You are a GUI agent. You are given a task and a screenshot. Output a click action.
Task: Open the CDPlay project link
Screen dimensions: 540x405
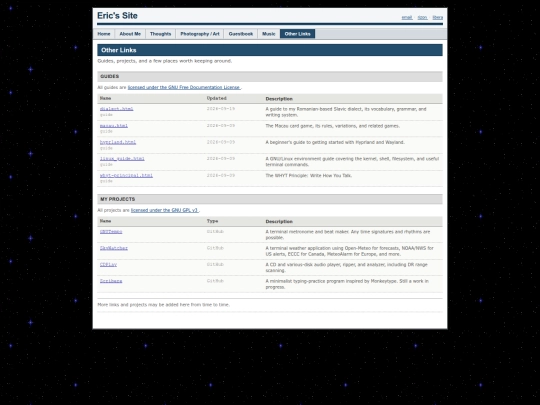pyautogui.click(x=108, y=264)
